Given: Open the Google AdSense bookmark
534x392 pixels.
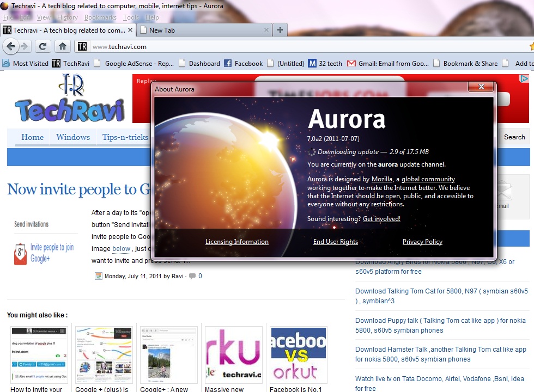Looking at the screenshot, I should (134, 63).
